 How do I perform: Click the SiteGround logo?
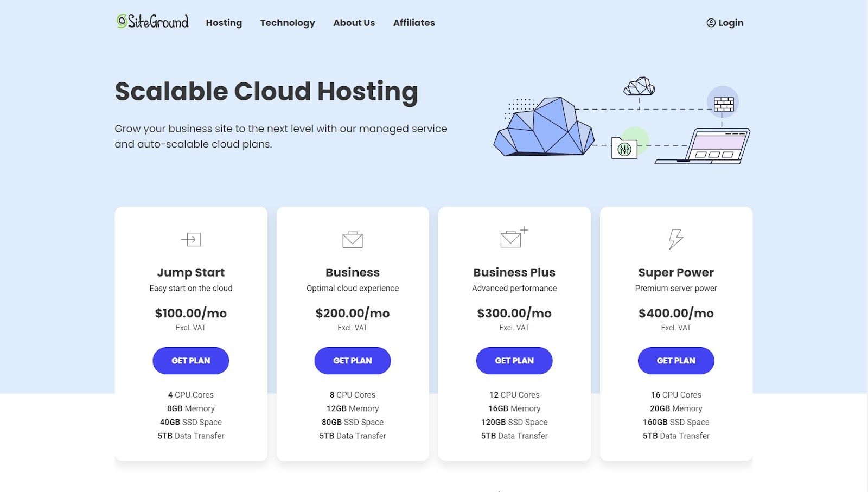point(152,22)
